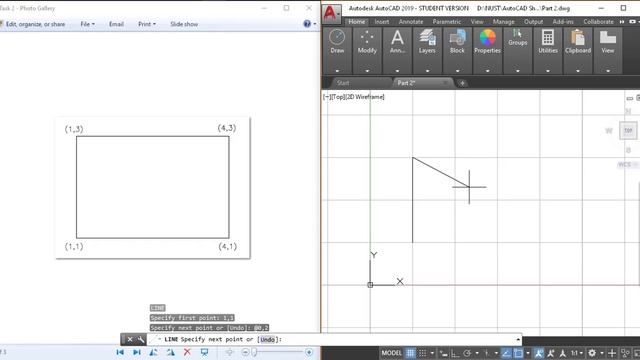This screenshot has height=360, width=640.
Task: Expand the Layers panel dropdown arrow
Action: point(427,71)
